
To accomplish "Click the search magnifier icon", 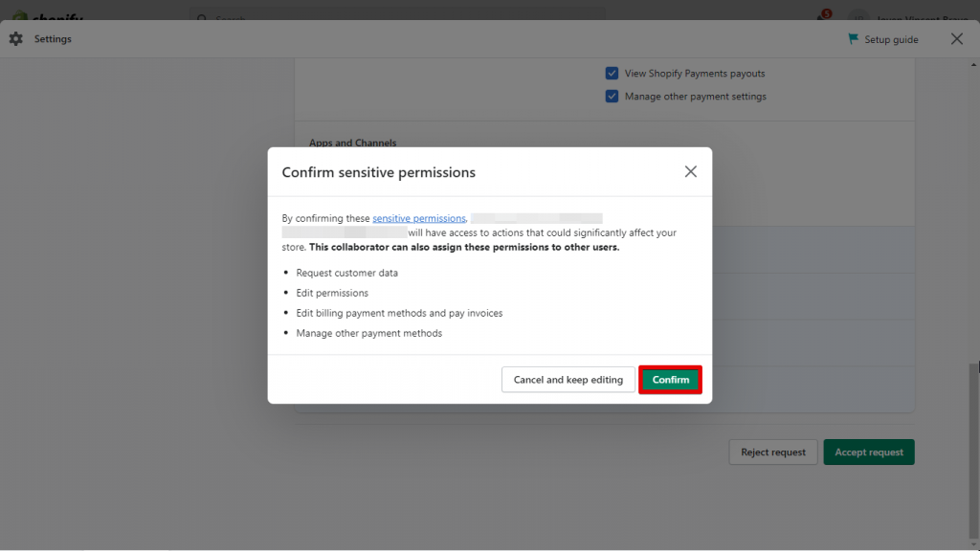I will [x=201, y=18].
